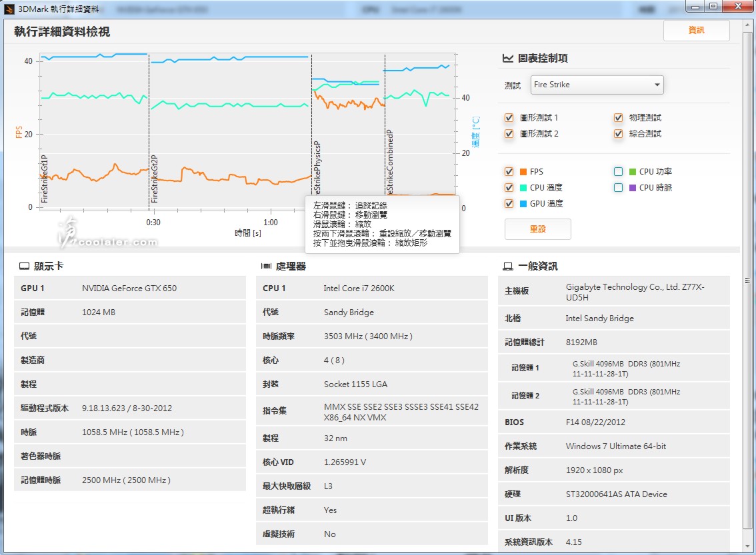The width and height of the screenshot is (756, 555).
Task: Click the vertical scrollbar thumb on the right
Action: [747, 280]
